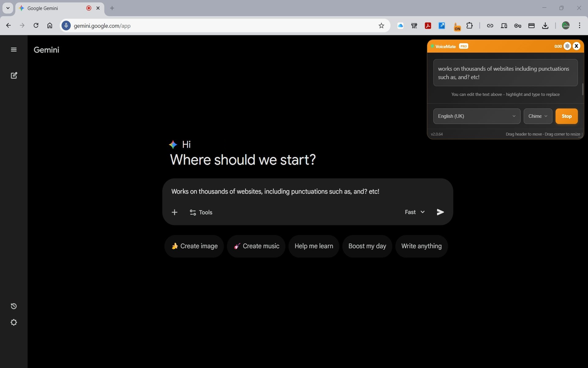Screen dimensions: 588x368
Task: Open password manager key icon
Action: [518, 26]
